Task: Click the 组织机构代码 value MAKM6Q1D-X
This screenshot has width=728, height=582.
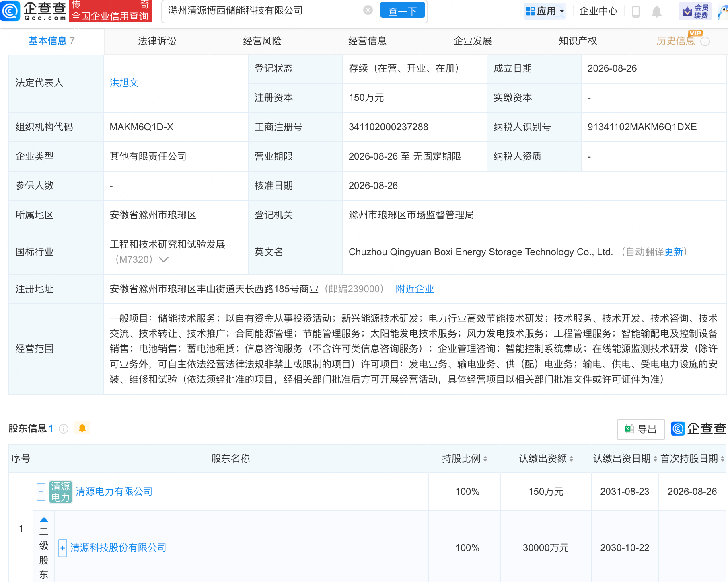Action: click(142, 127)
